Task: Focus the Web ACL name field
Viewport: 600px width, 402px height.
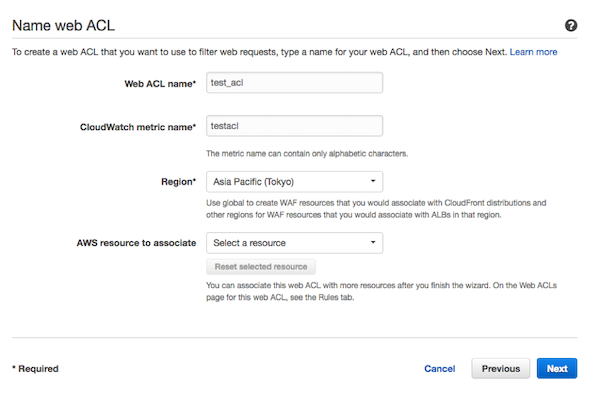Action: 294,85
